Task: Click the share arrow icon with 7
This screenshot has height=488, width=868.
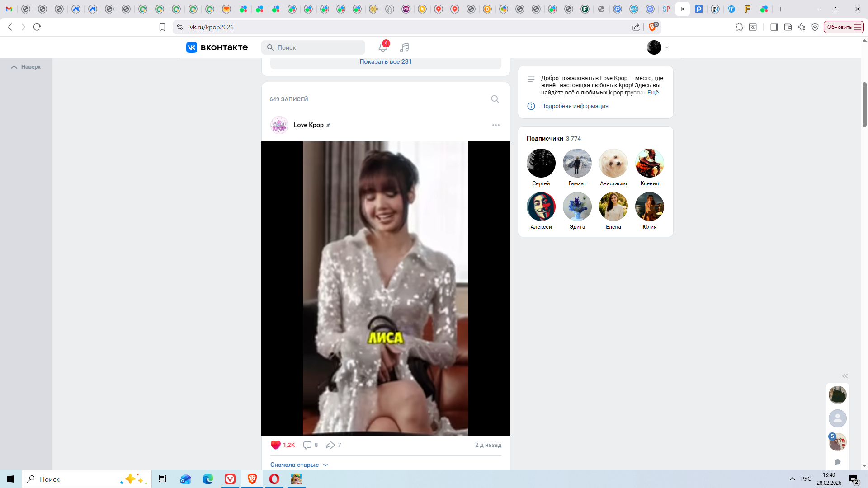Action: 330,445
